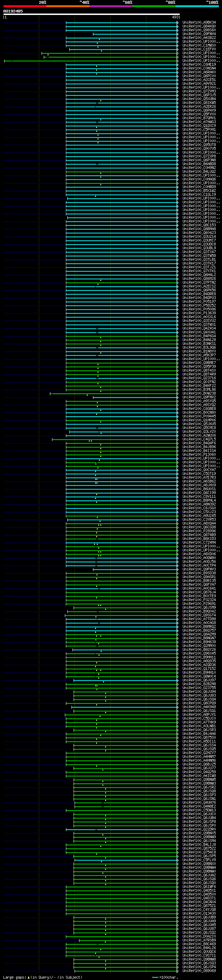
Task: Select hit UniRef100_C3YR53
Action: (x=199, y=520)
